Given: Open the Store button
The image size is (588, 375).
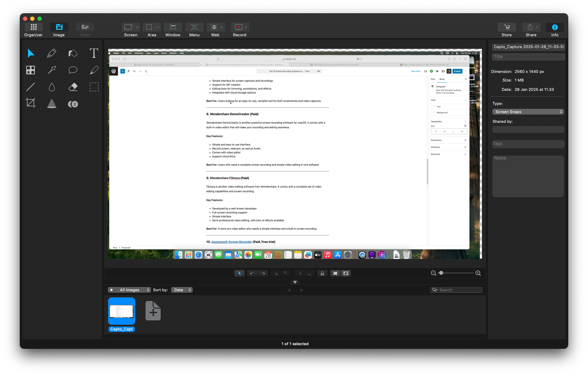Looking at the screenshot, I should pos(506,30).
